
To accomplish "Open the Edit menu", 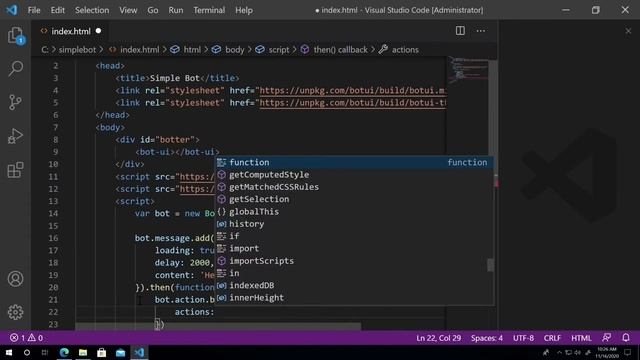I will coord(58,10).
